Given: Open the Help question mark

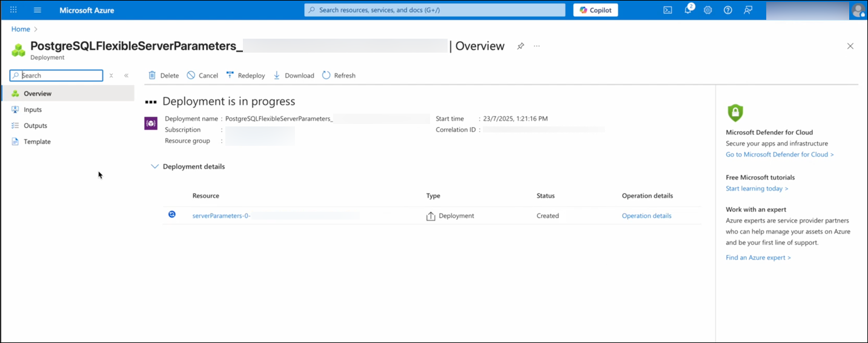Looking at the screenshot, I should 728,10.
